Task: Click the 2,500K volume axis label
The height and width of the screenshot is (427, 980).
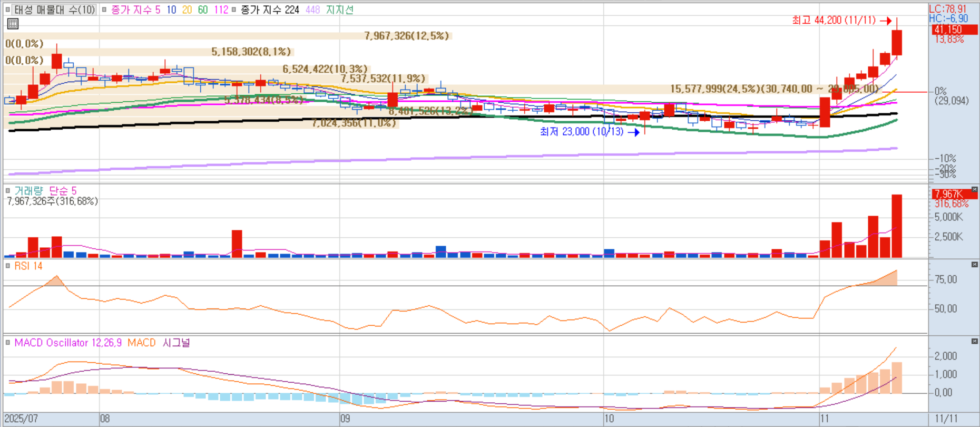Action: [948, 237]
